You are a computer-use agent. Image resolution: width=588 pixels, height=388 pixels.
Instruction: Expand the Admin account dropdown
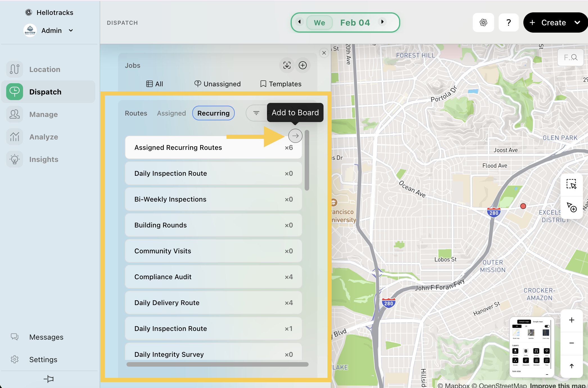click(71, 30)
